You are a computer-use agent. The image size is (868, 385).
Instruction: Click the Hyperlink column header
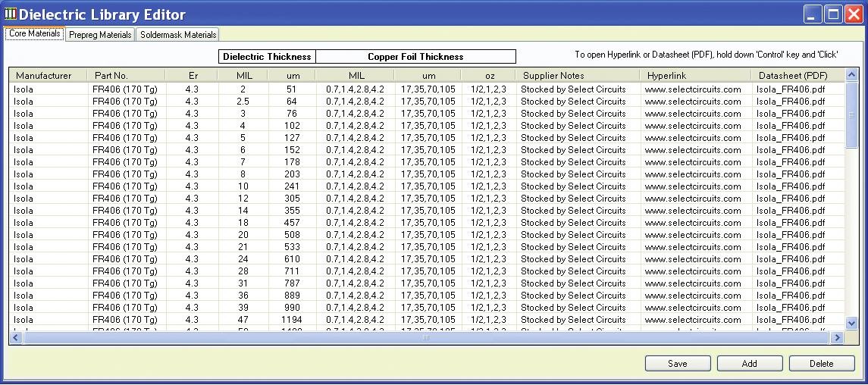[x=696, y=75]
